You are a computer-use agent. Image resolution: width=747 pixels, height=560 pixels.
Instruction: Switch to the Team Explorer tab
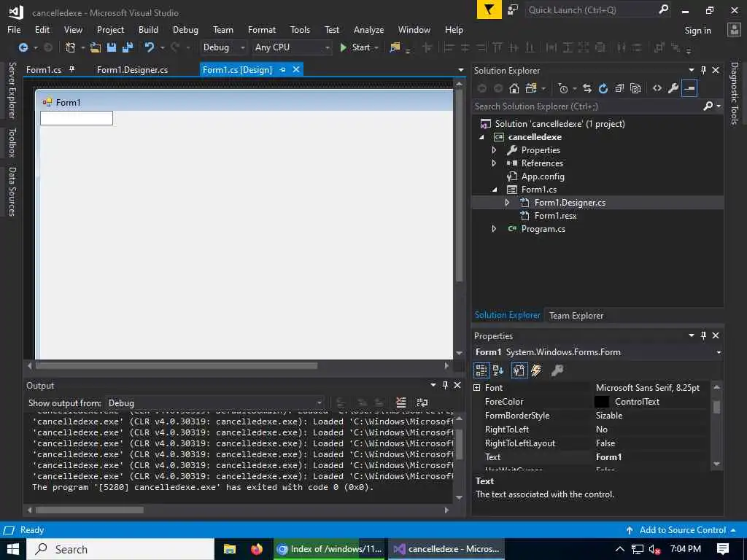click(x=576, y=315)
